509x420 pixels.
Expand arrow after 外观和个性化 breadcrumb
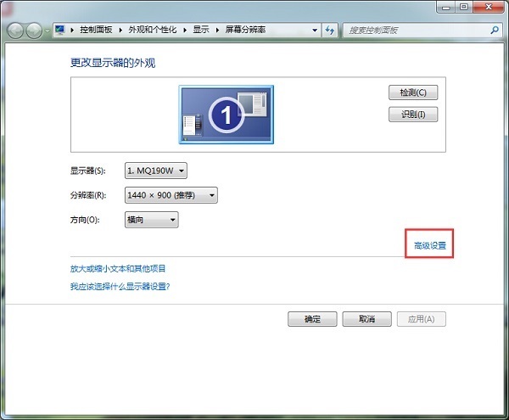pyautogui.click(x=185, y=31)
